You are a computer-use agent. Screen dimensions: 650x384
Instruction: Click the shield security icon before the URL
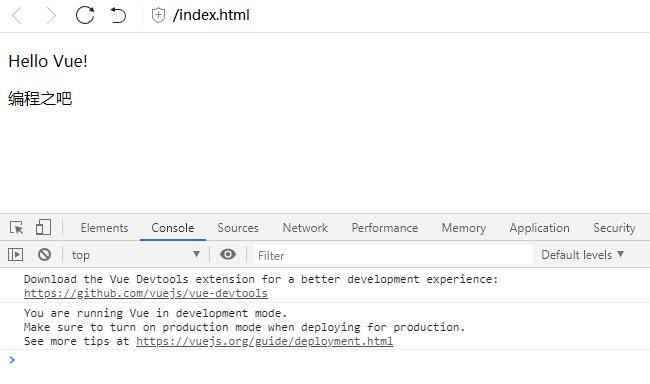(x=158, y=15)
